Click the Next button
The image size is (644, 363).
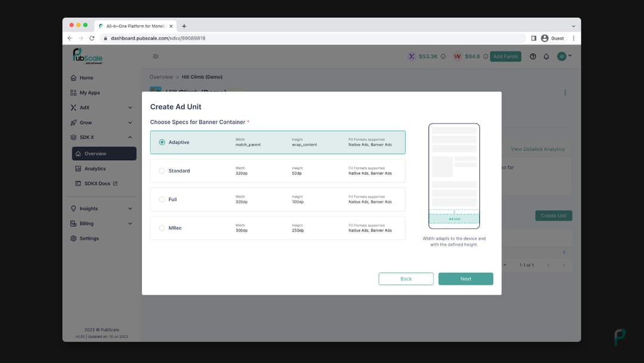pos(465,279)
